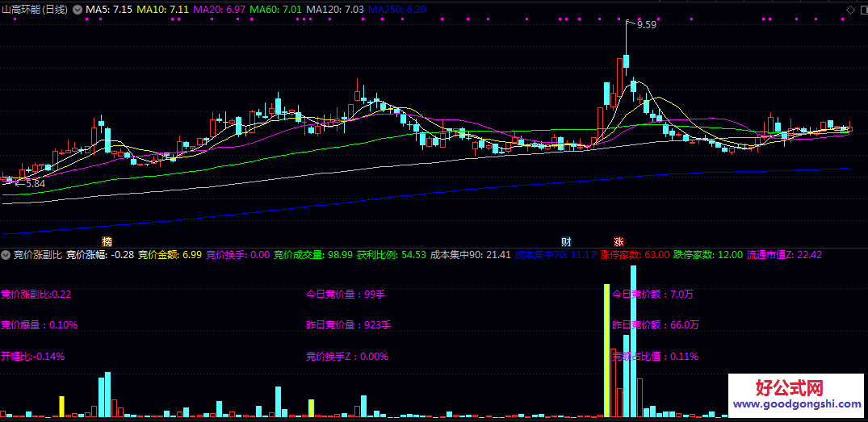Click the 竞价涨幅: -0.28 value
The image size is (868, 422).
click(100, 255)
